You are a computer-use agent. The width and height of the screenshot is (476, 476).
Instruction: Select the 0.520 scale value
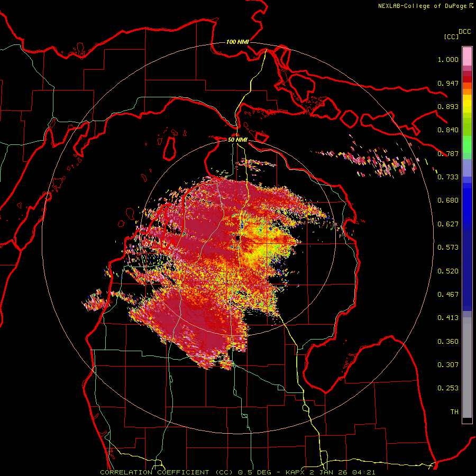coord(448,271)
